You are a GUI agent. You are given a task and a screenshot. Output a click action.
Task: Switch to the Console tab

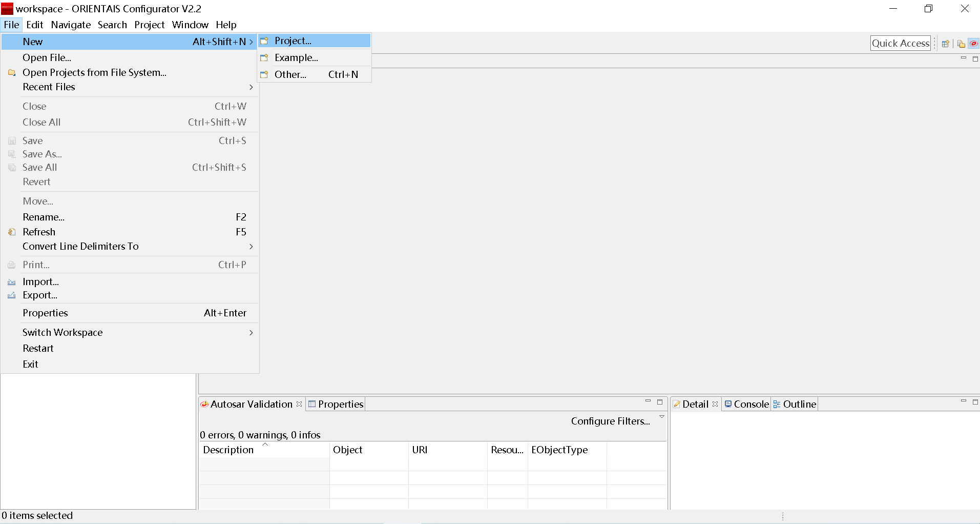(x=750, y=404)
